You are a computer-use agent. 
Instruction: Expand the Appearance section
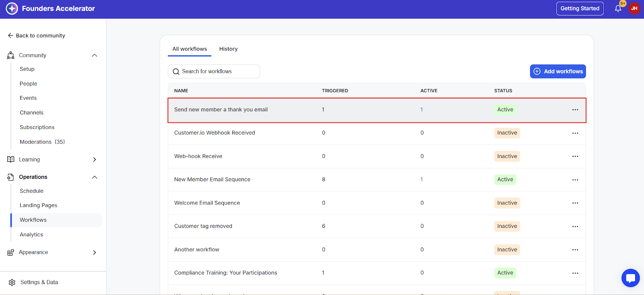[x=95, y=252]
